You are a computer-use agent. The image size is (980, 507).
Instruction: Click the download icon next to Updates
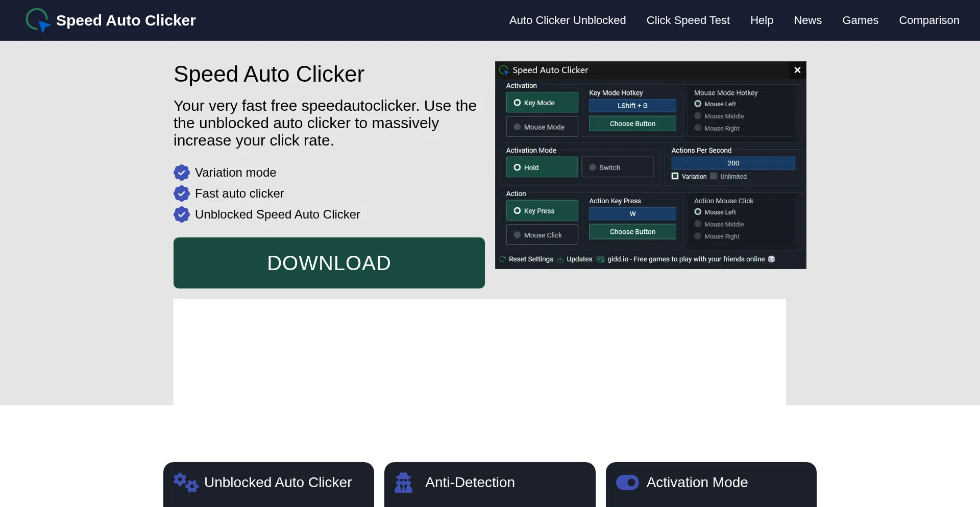coord(560,259)
